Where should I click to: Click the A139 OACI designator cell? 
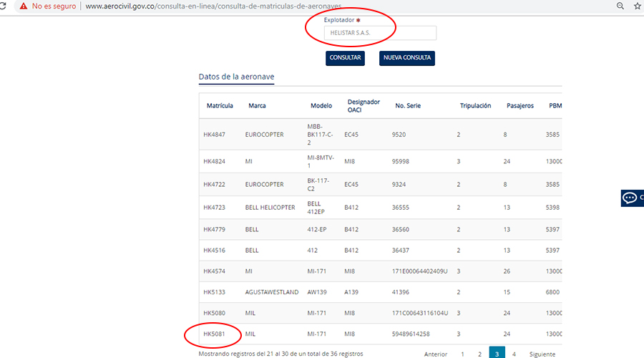pyautogui.click(x=351, y=292)
